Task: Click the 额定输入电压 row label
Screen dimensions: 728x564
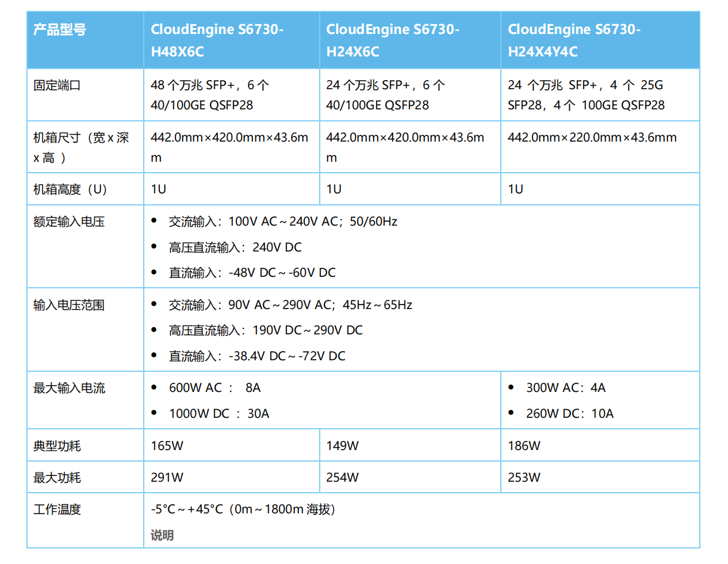Action: pyautogui.click(x=69, y=222)
